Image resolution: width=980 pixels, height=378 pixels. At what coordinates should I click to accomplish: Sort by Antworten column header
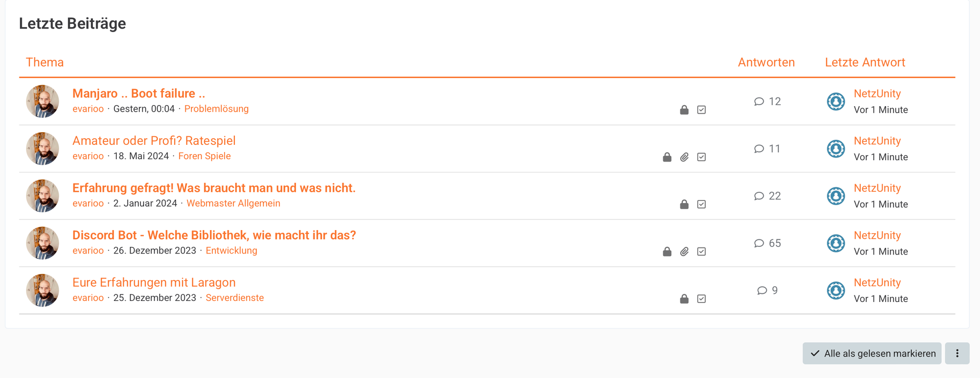pos(766,62)
